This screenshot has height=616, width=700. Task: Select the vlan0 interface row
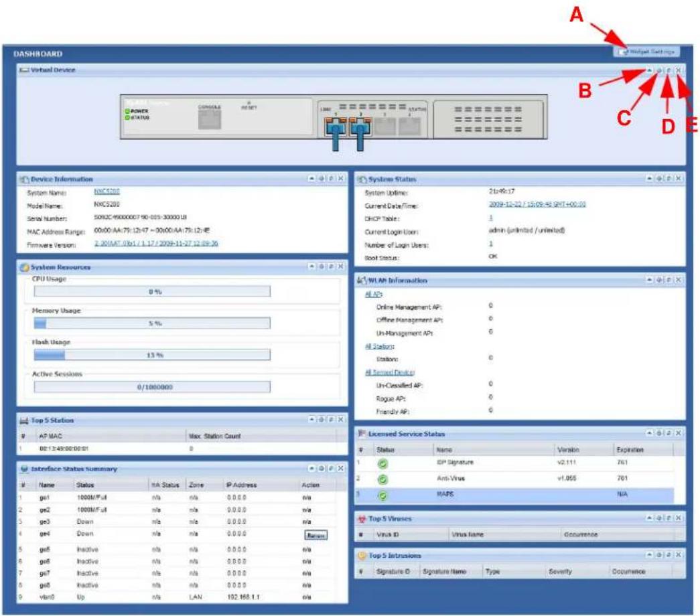pos(178,597)
